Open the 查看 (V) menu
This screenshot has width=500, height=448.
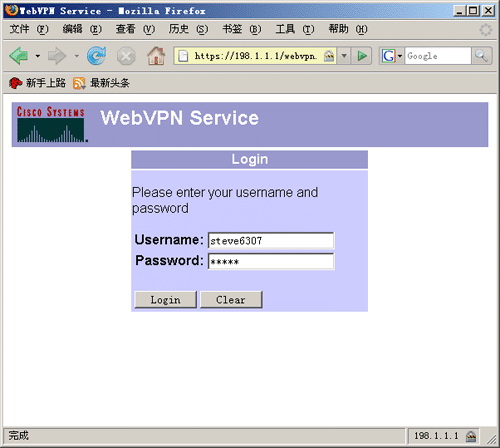coord(135,29)
